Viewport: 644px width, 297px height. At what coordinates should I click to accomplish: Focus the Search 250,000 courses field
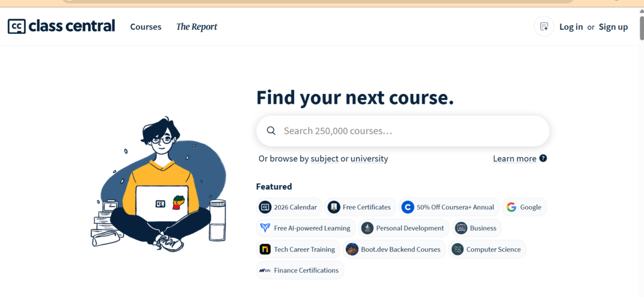403,131
